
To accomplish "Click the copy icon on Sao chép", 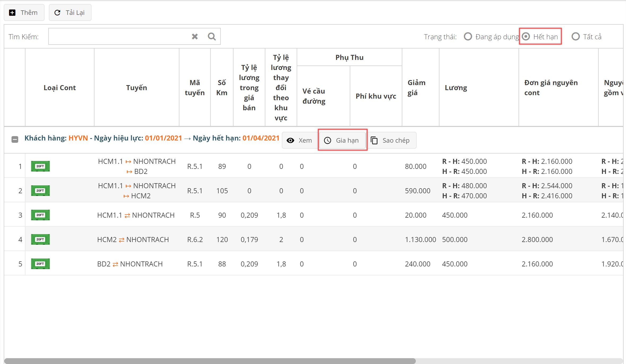I will click(x=374, y=140).
